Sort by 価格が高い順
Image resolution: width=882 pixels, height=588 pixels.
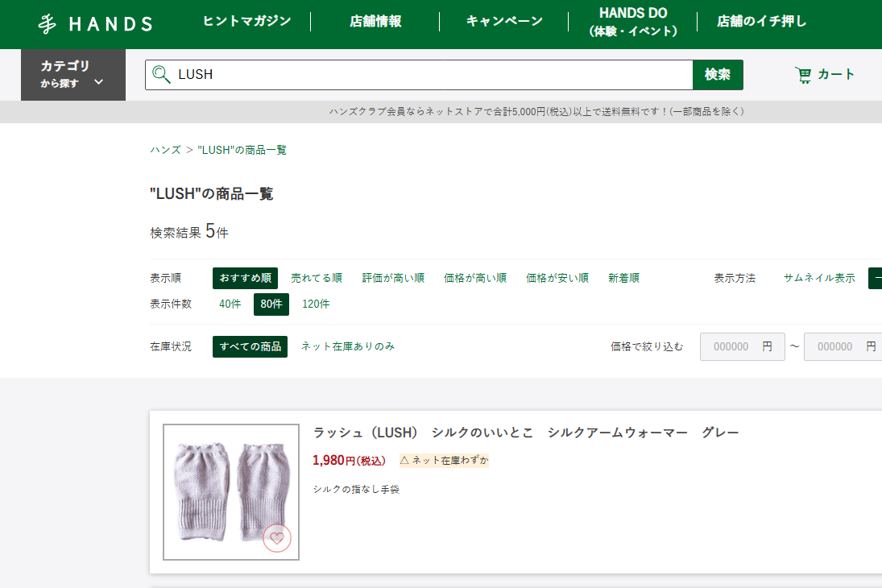(475, 278)
